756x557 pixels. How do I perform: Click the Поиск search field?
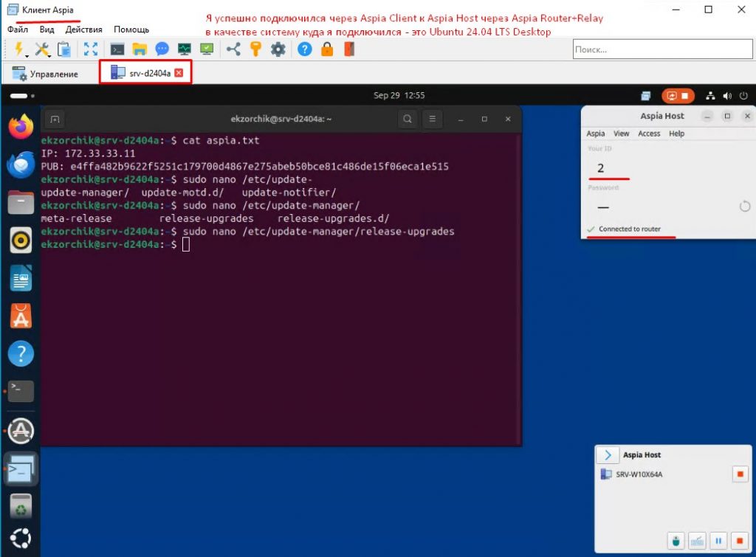tap(662, 49)
